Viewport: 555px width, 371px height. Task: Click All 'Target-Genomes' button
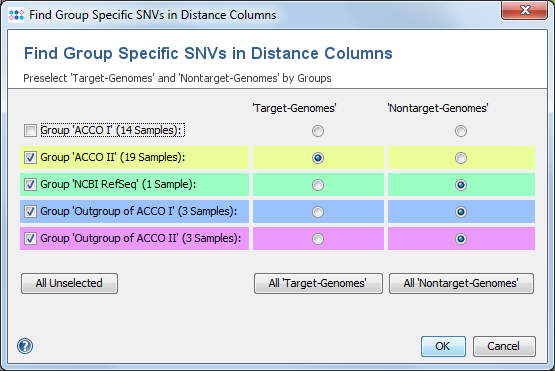[318, 283]
